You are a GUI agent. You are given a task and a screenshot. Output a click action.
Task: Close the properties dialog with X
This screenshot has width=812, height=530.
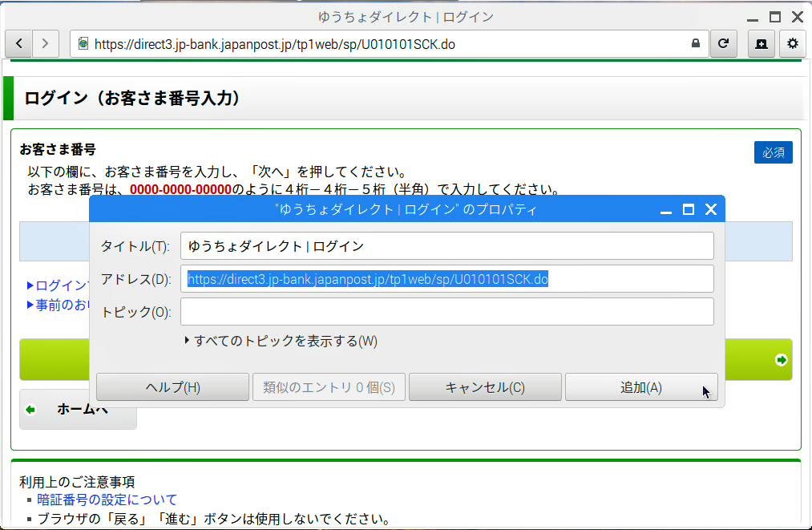[711, 209]
